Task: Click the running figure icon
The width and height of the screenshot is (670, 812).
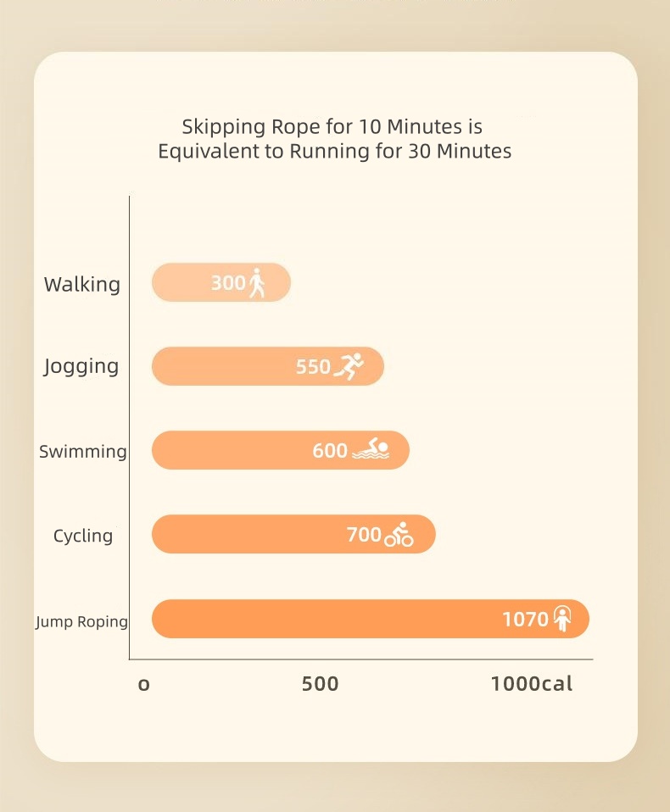Action: 349,366
